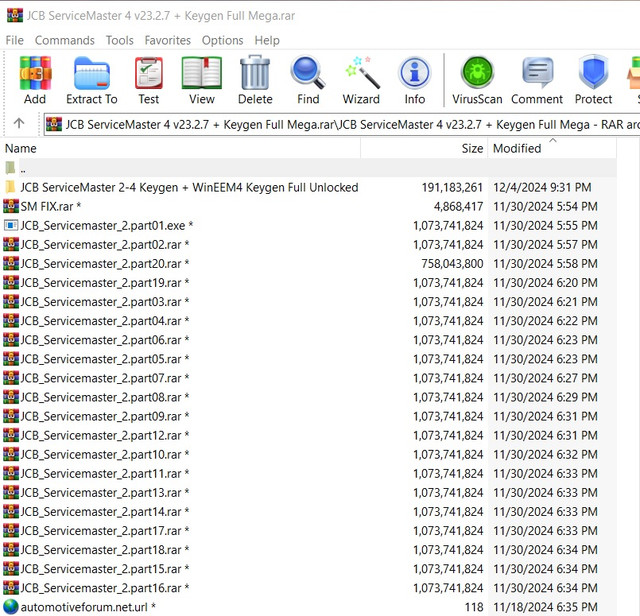
Task: Go up one level arrow
Action: [19, 123]
